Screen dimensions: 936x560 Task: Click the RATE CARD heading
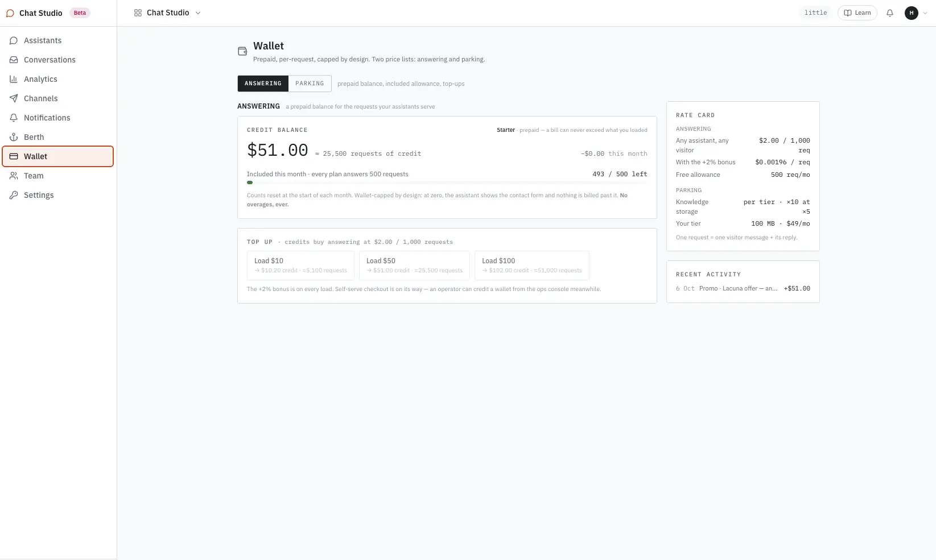(695, 115)
